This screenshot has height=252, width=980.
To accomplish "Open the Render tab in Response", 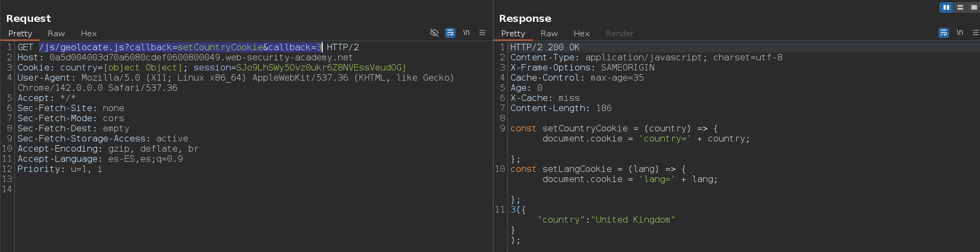I will pos(619,34).
